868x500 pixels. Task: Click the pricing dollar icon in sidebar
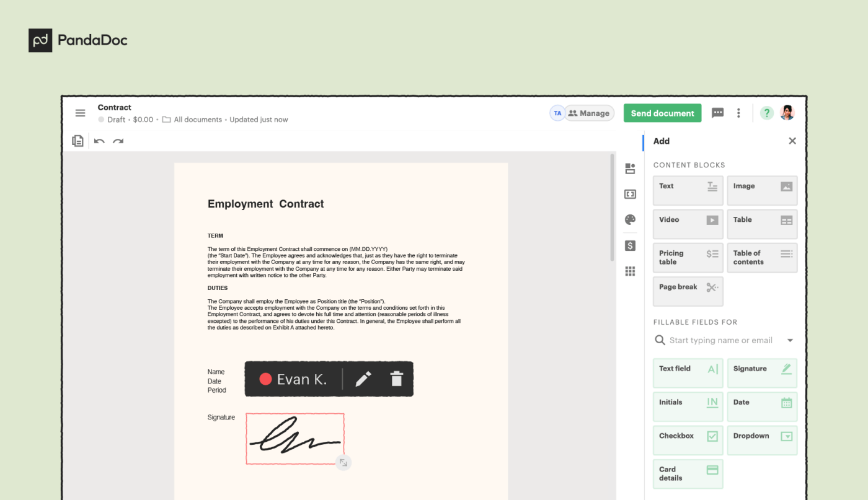click(629, 245)
